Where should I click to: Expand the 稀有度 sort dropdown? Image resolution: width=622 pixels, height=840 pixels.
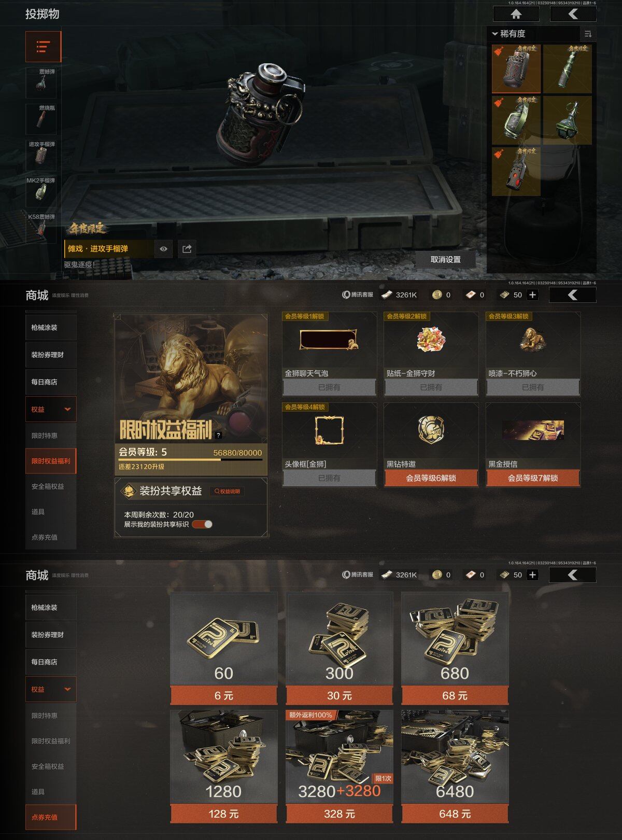509,34
